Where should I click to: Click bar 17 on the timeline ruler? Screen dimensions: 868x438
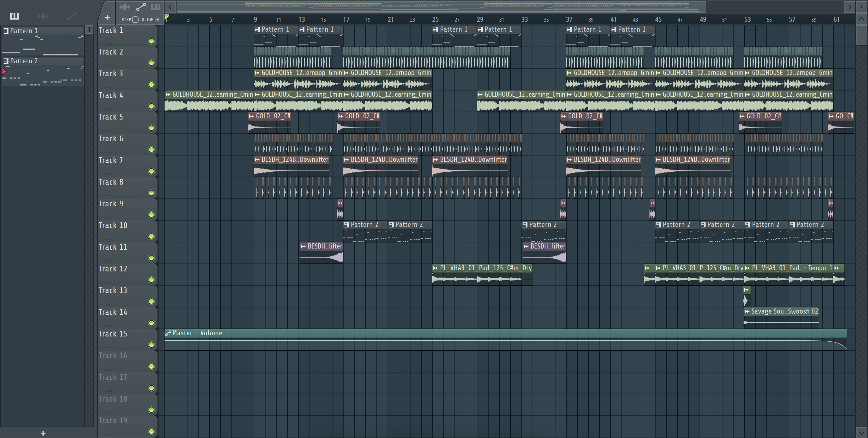click(346, 20)
